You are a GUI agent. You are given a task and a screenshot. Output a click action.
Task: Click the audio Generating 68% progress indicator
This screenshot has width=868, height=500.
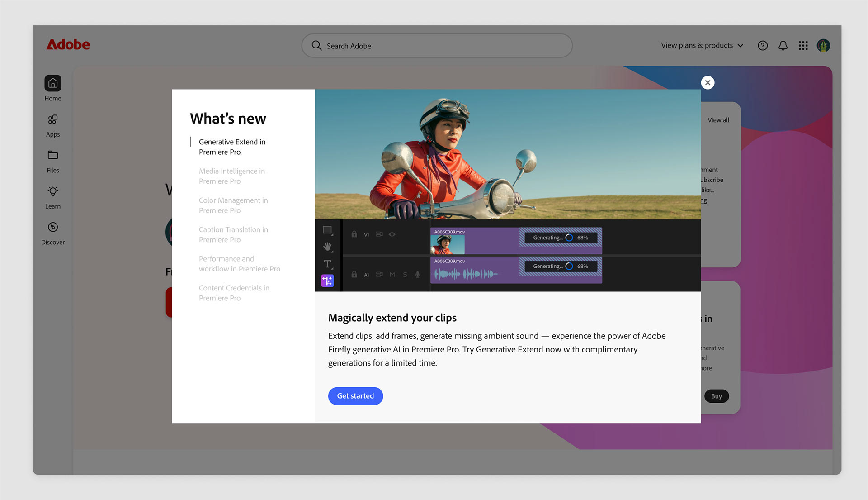point(561,266)
